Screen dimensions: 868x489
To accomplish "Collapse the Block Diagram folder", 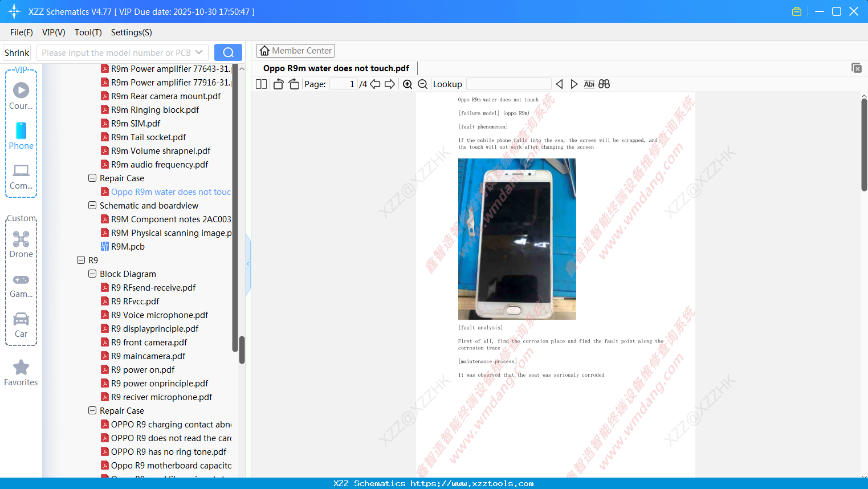I will (x=92, y=274).
